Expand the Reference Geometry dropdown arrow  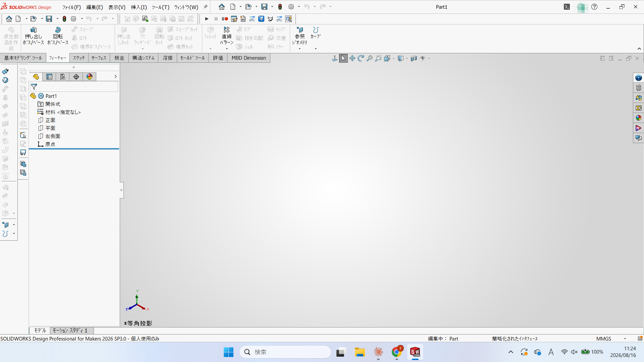(x=300, y=49)
